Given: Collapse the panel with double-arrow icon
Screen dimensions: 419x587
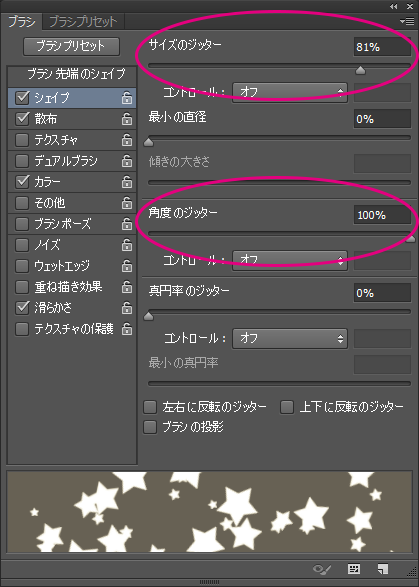Looking at the screenshot, I should coord(393,6).
